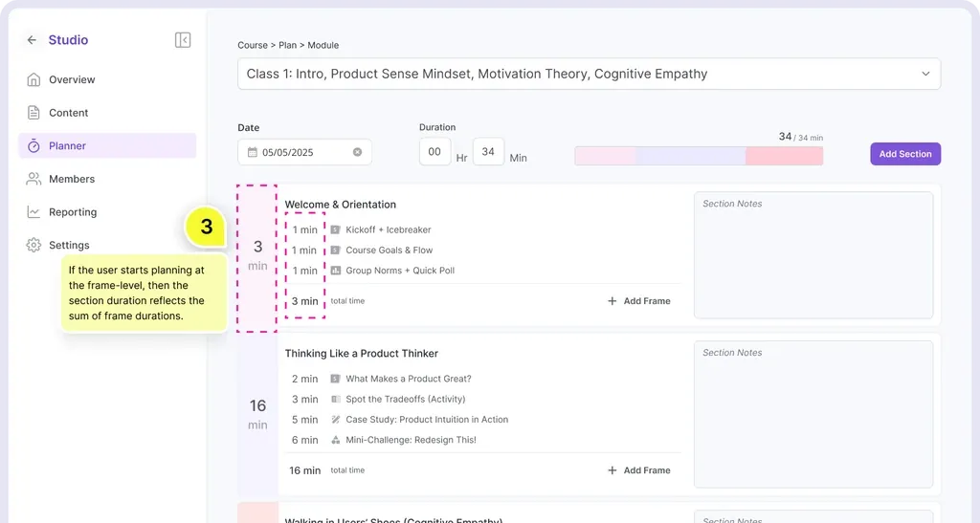Click the salmon last segment of duration bar

[785, 156]
